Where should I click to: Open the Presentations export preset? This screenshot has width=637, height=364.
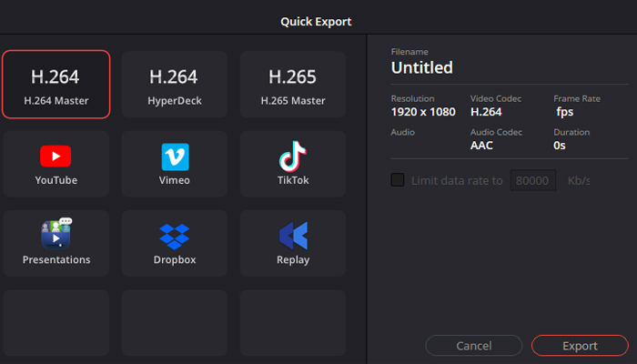coord(56,243)
